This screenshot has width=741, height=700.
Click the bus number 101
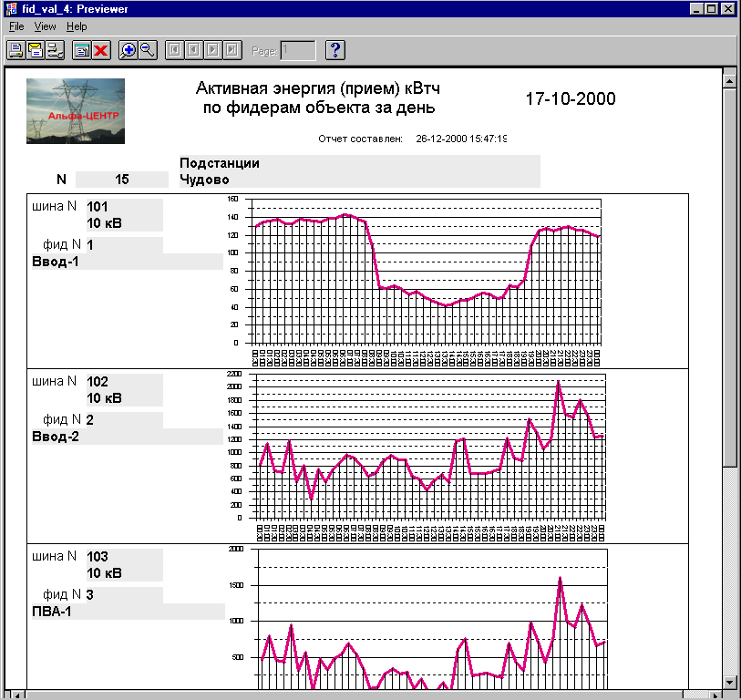coord(98,207)
